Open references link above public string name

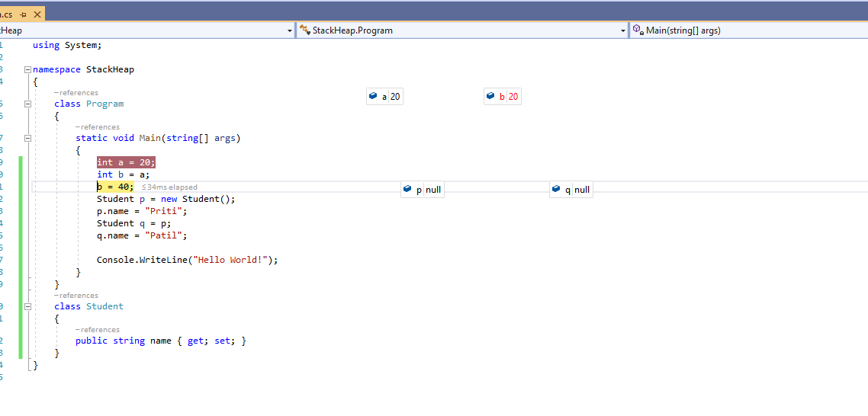[98, 330]
